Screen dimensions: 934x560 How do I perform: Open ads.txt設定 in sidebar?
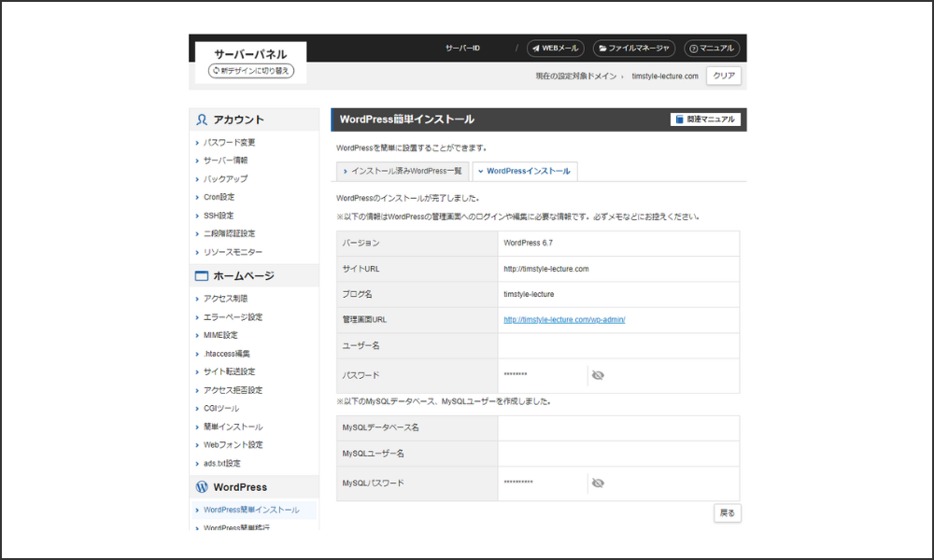[222, 463]
